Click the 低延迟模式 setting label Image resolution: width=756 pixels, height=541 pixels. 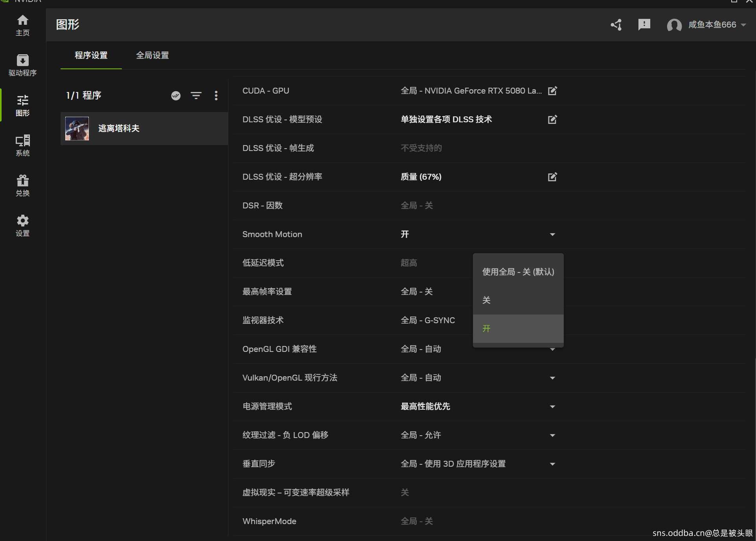[263, 263]
